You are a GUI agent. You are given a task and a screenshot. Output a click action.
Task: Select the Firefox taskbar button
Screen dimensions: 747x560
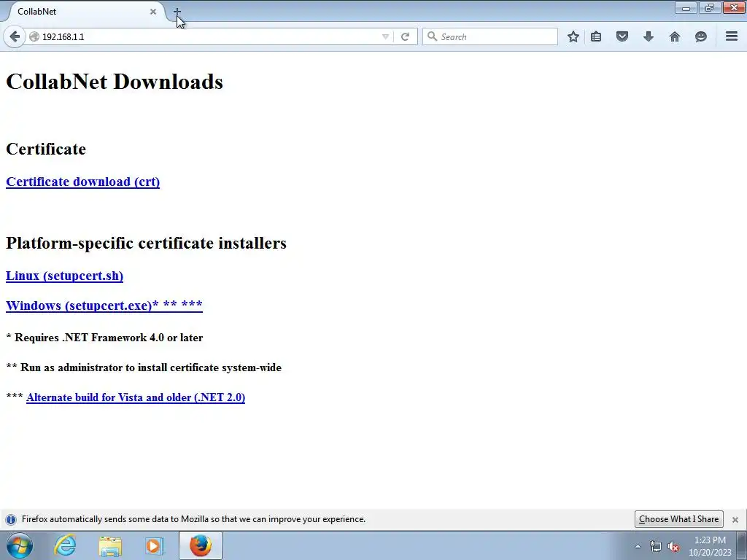(201, 545)
